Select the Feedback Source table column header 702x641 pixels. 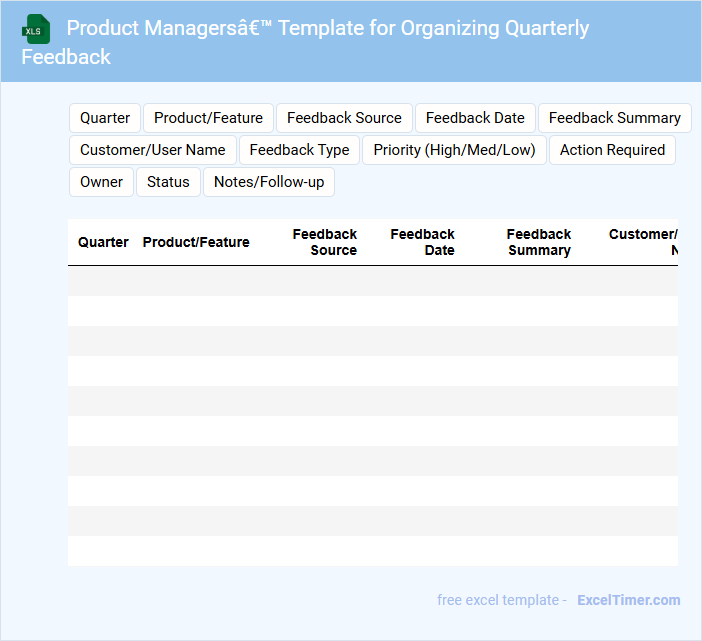coord(324,242)
